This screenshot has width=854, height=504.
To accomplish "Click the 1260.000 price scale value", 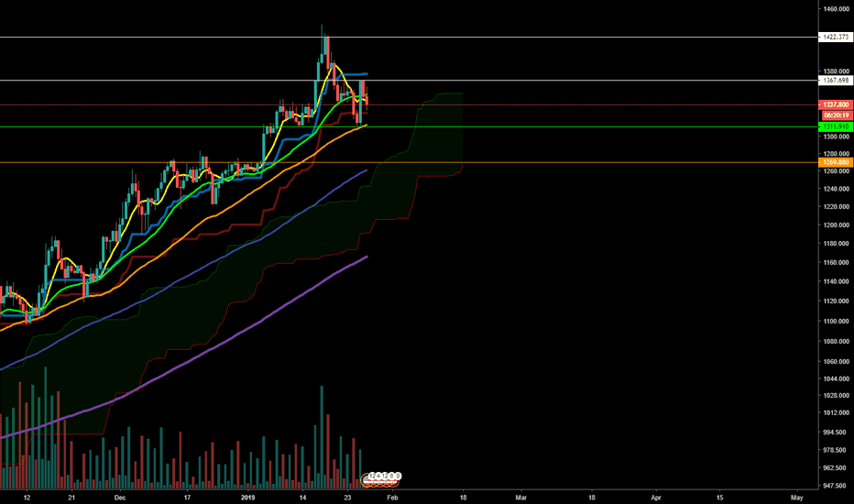I will click(x=837, y=171).
